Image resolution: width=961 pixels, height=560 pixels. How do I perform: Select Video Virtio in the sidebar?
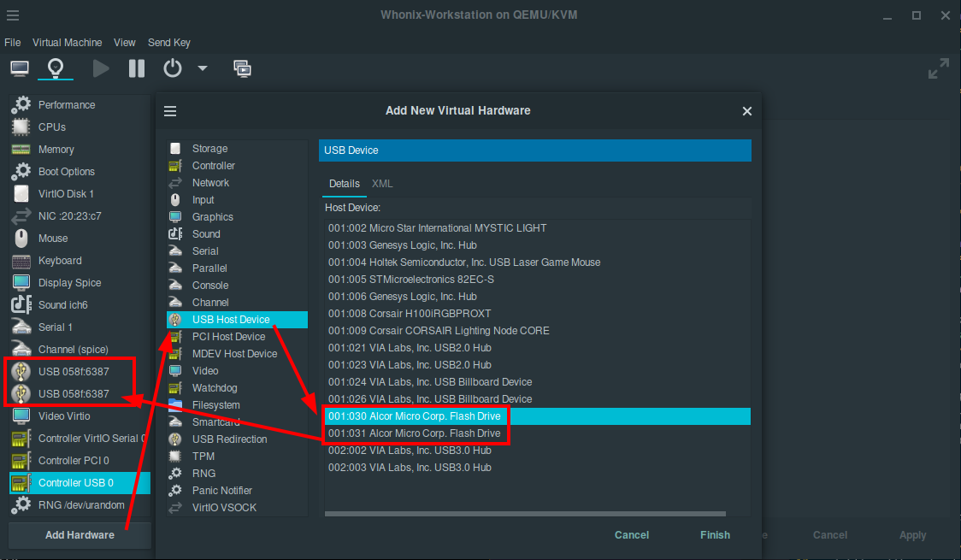[x=80, y=416]
